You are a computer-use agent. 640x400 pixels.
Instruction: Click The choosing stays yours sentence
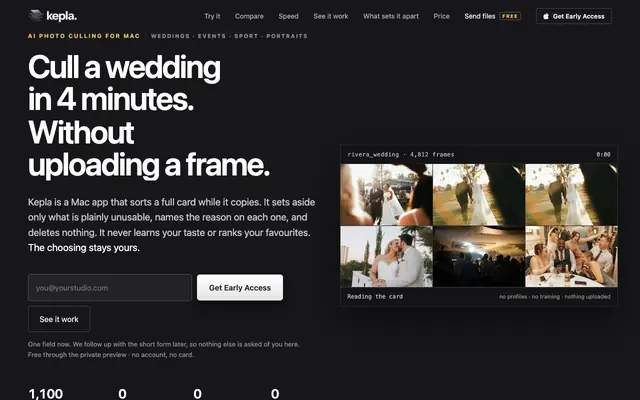pos(84,248)
